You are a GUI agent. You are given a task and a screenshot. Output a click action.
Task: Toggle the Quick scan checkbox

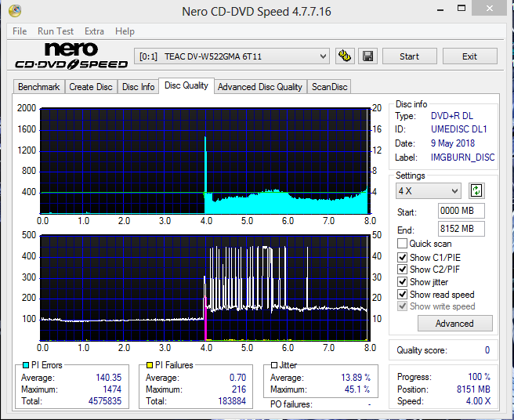(402, 244)
